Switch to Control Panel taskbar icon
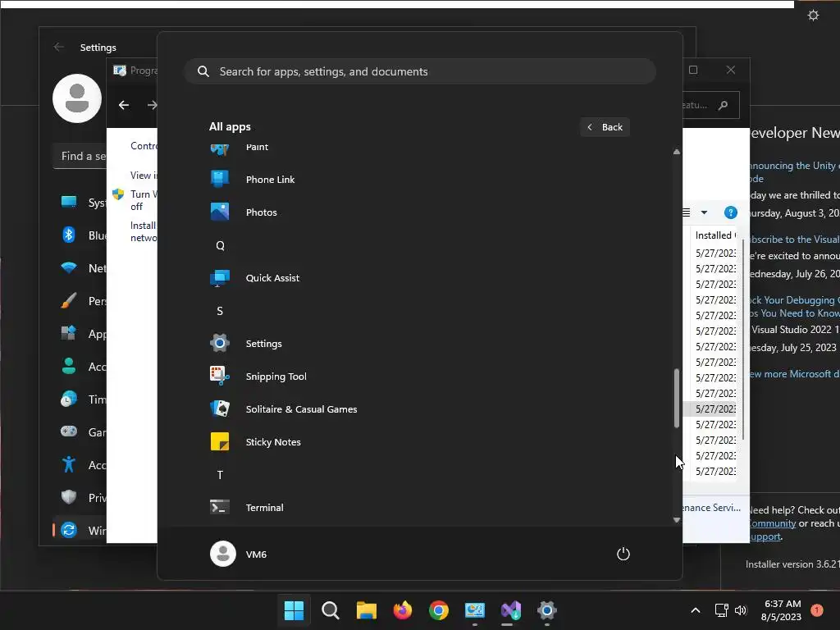Screen dimensions: 840x630 click(475, 610)
